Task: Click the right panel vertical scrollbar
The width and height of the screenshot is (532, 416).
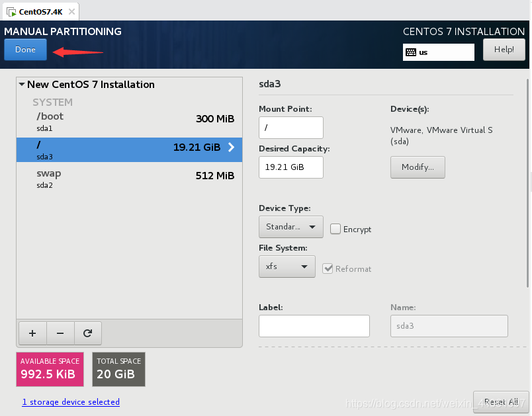Action: pos(527,183)
